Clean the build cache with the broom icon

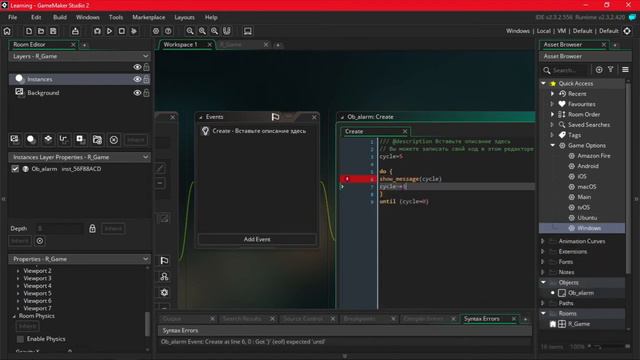click(134, 31)
